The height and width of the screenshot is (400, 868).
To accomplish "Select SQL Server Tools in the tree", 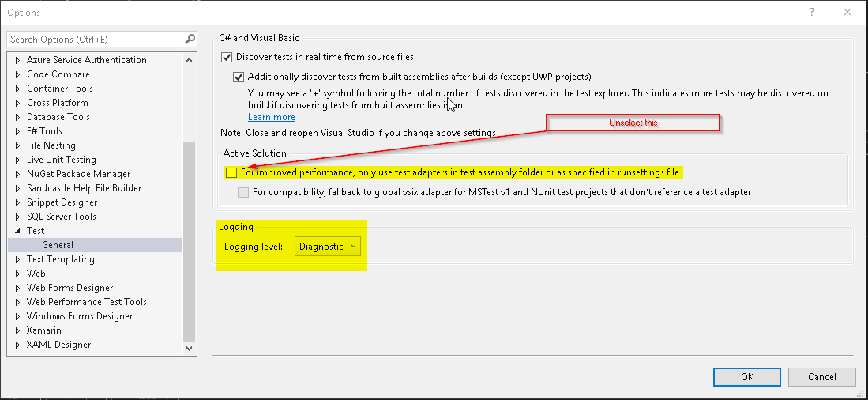I will point(61,217).
